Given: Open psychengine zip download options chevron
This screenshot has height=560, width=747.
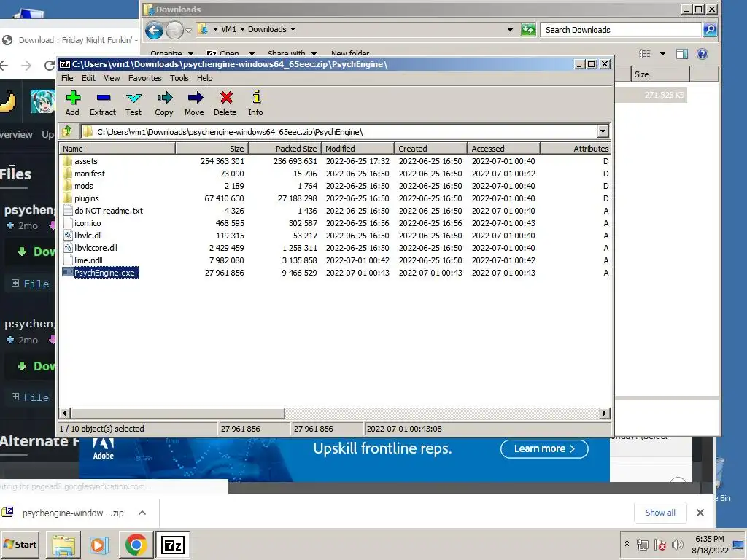Looking at the screenshot, I should click(x=142, y=513).
